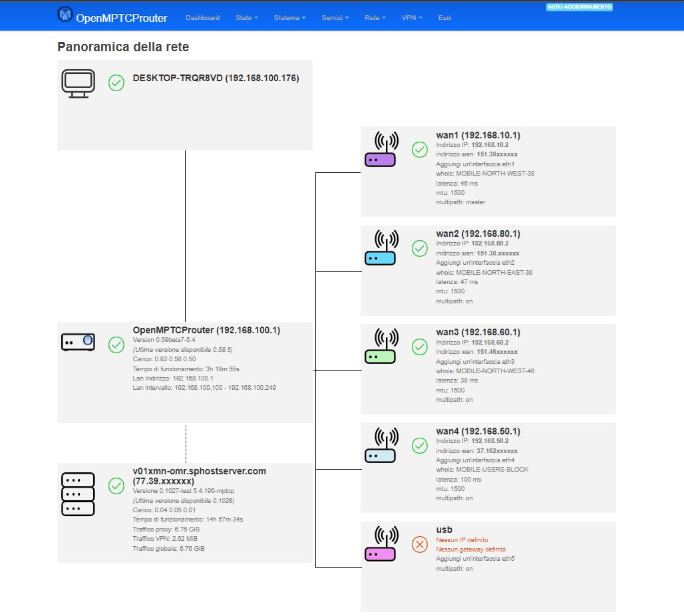Click 'whois: MOBILE-NORTH-EAST-38' under wan2

point(484,273)
